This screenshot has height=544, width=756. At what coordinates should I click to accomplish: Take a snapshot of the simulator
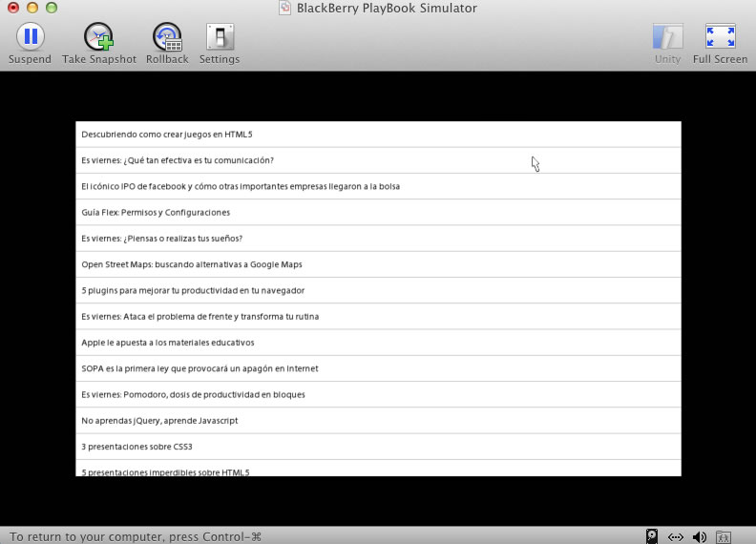click(x=99, y=43)
